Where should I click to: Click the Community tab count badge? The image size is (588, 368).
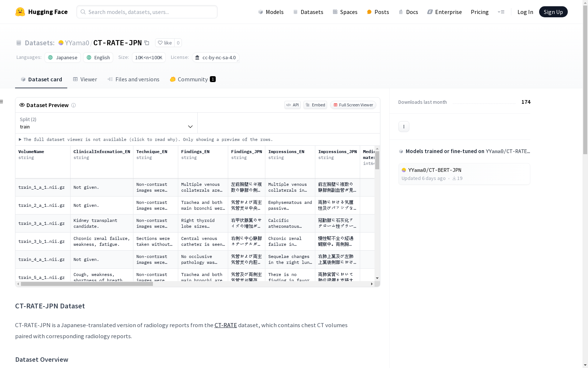click(213, 79)
